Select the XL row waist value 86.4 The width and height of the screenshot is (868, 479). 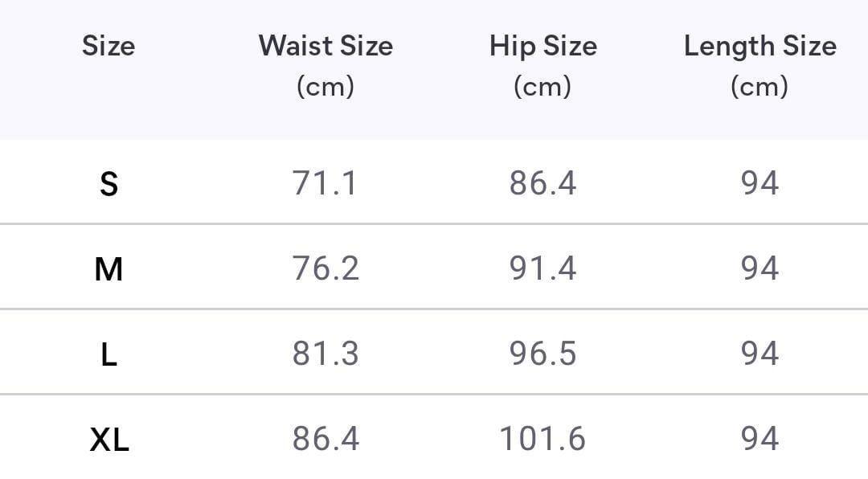click(325, 439)
